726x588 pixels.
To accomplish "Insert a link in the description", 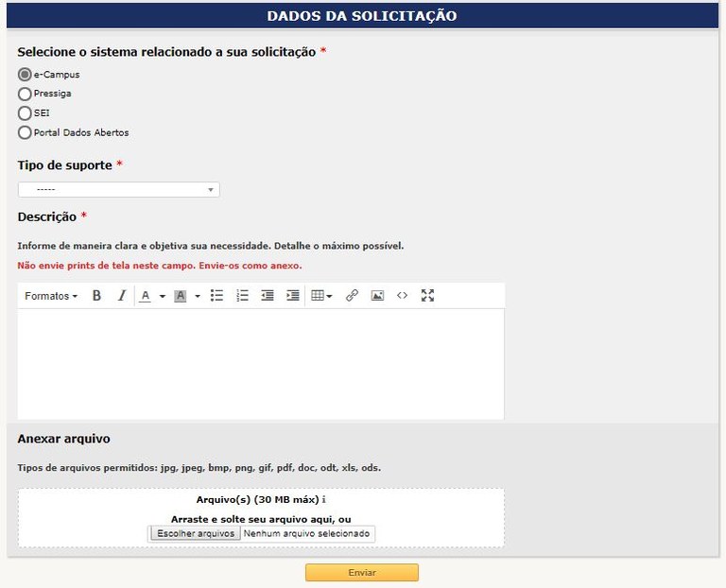I will [x=352, y=296].
